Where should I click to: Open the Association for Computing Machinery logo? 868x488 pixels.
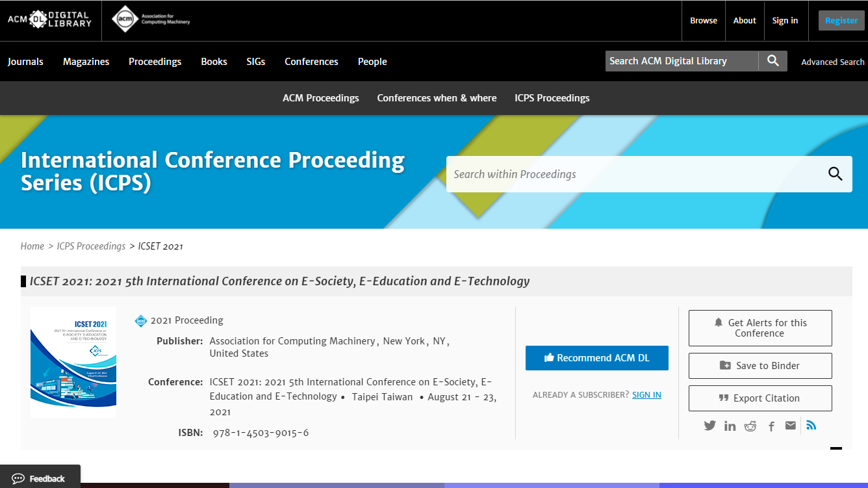click(x=151, y=19)
